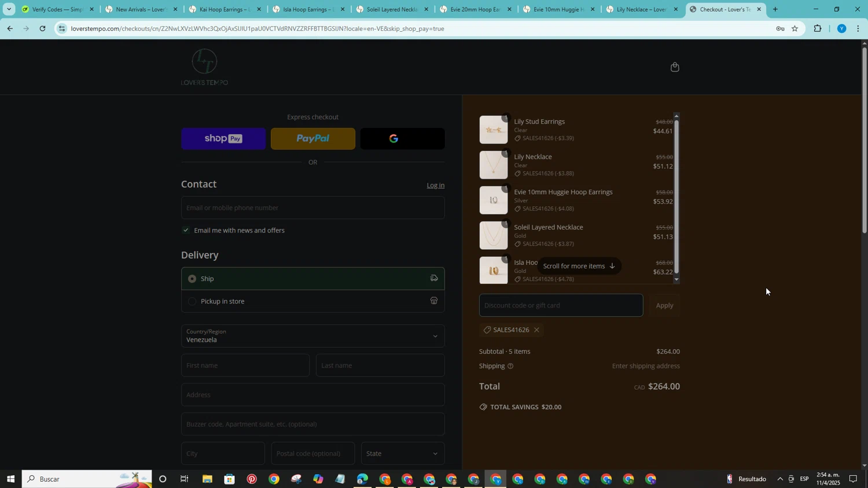
Task: Switch to the Verify Codes tab
Action: (x=57, y=9)
